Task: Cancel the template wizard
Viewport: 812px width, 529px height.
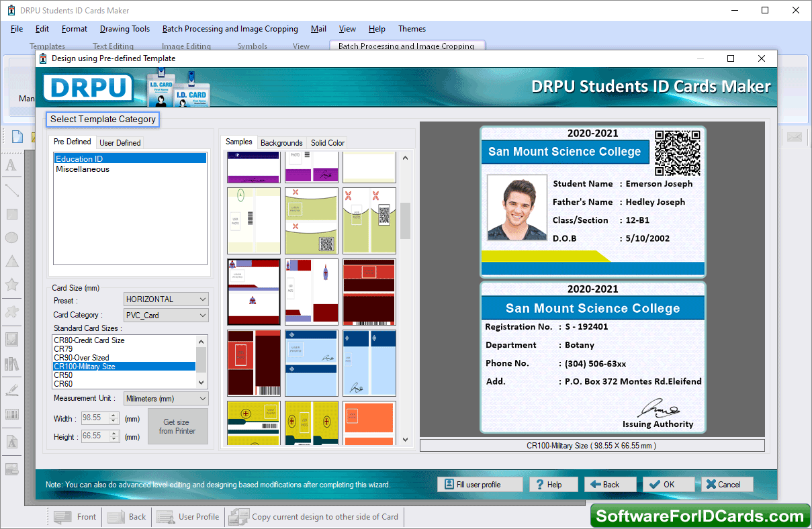Action: tap(727, 485)
